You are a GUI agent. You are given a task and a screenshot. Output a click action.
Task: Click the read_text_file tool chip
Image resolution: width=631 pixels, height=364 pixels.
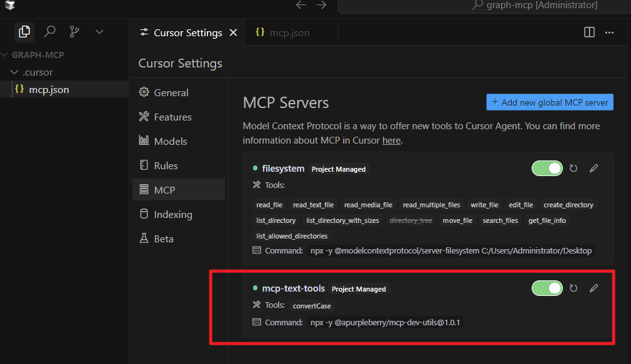tap(313, 205)
